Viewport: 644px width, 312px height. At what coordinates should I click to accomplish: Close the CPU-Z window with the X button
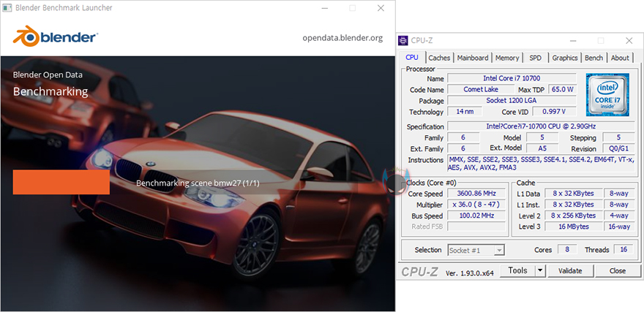(x=629, y=41)
